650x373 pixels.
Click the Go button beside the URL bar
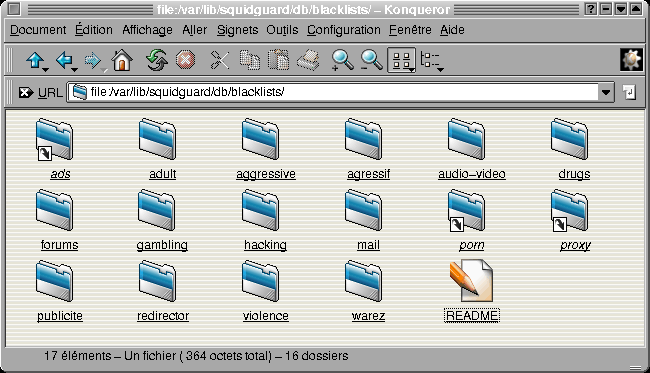(629, 92)
